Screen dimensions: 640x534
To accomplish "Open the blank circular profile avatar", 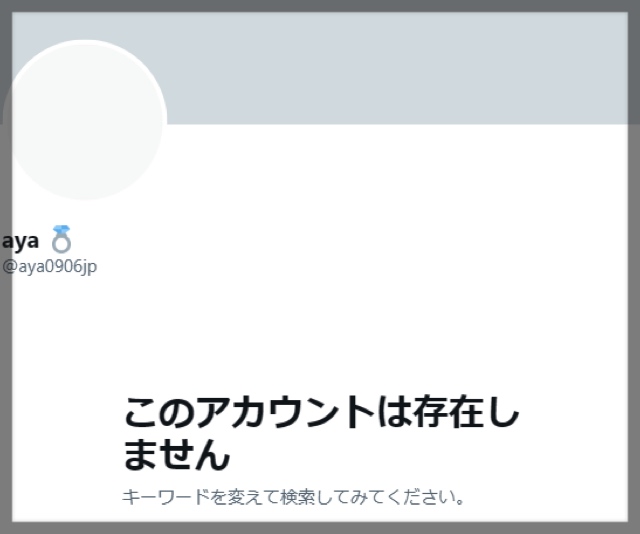I will (x=84, y=120).
